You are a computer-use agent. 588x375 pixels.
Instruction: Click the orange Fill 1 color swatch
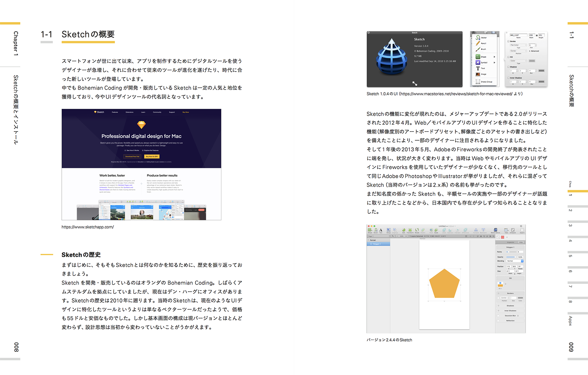(x=500, y=285)
